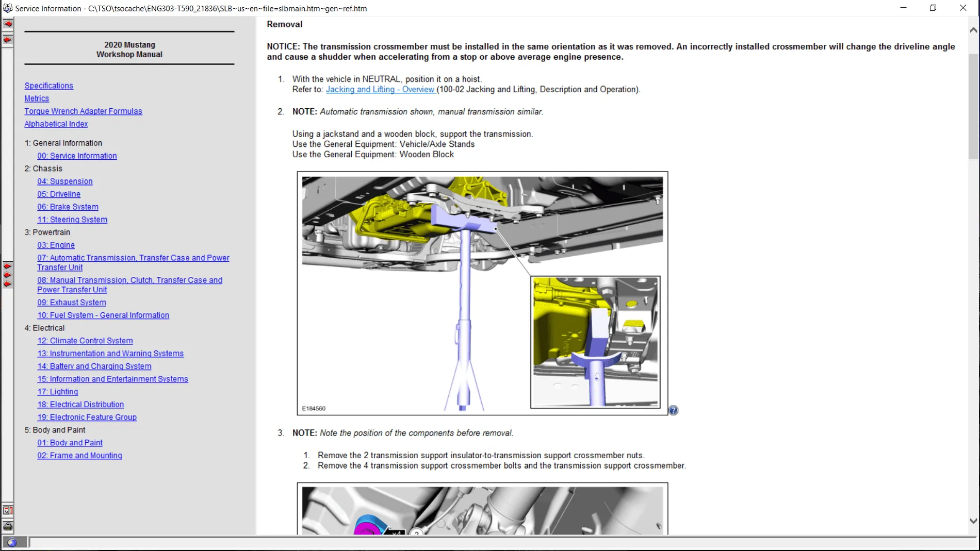Click the printer icon in left strip
Image resolution: width=980 pixels, height=551 pixels.
(8, 526)
